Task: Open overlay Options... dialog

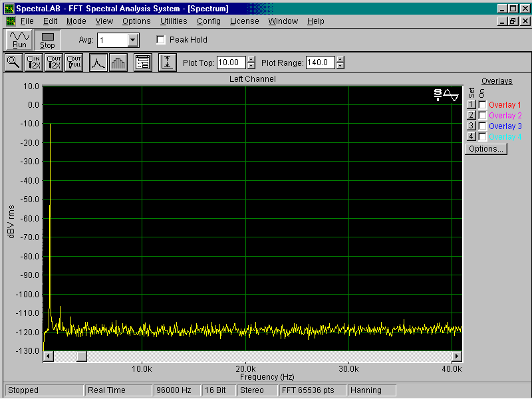Action: click(486, 149)
